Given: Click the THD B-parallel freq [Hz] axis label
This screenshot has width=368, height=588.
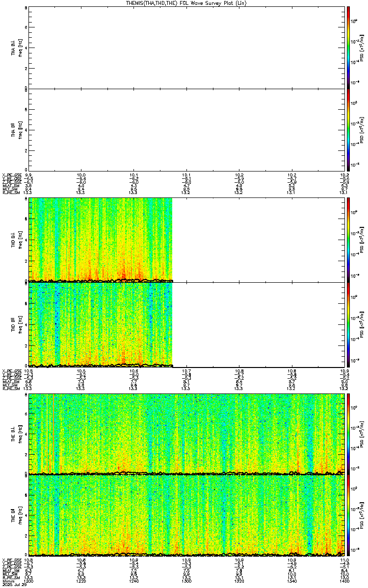Looking at the screenshot, I should click(x=20, y=324).
